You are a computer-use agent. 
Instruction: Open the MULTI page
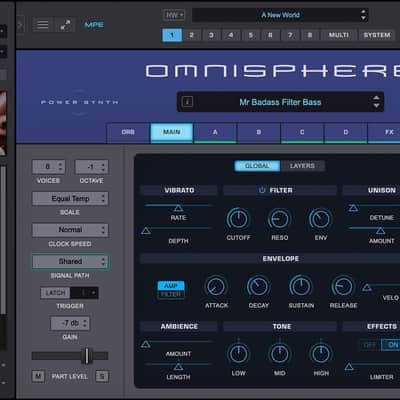coord(339,35)
